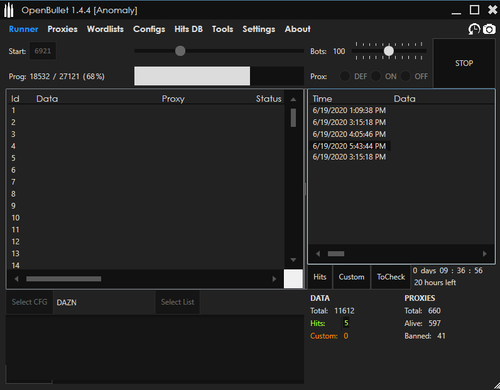Click right arrow of hits list horizontal scrollbar

(485, 254)
